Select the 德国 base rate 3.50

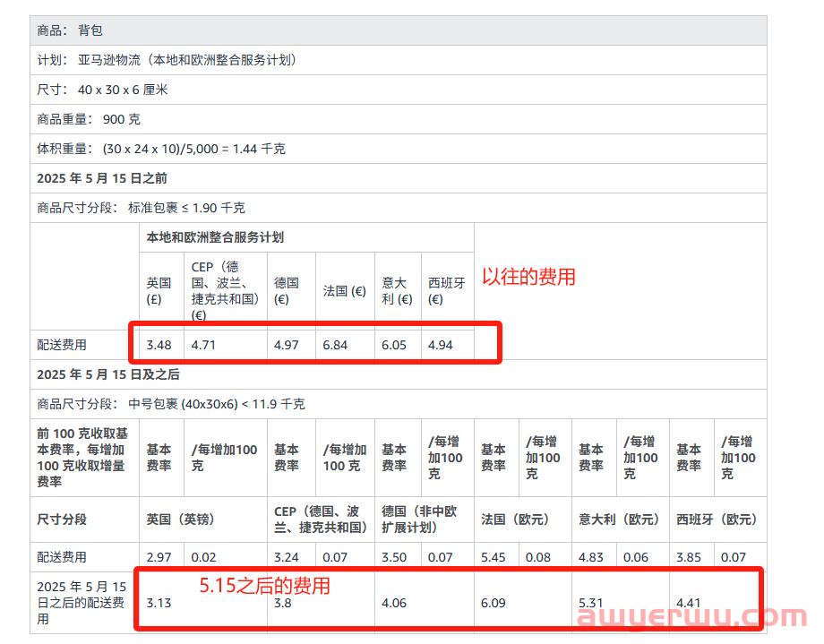396,556
